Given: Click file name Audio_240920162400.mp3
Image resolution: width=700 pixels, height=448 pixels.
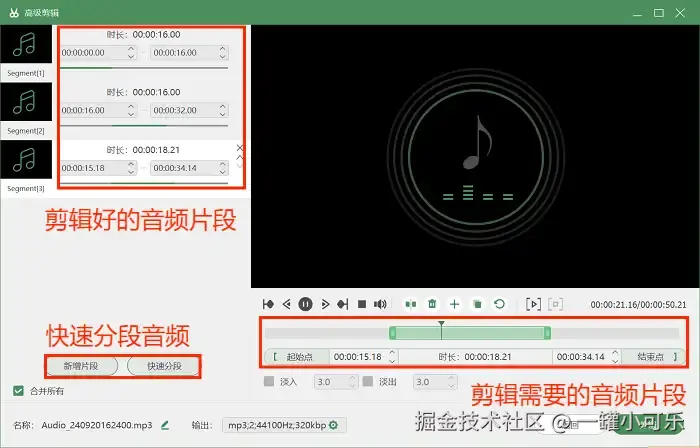Looking at the screenshot, I should pos(97,425).
